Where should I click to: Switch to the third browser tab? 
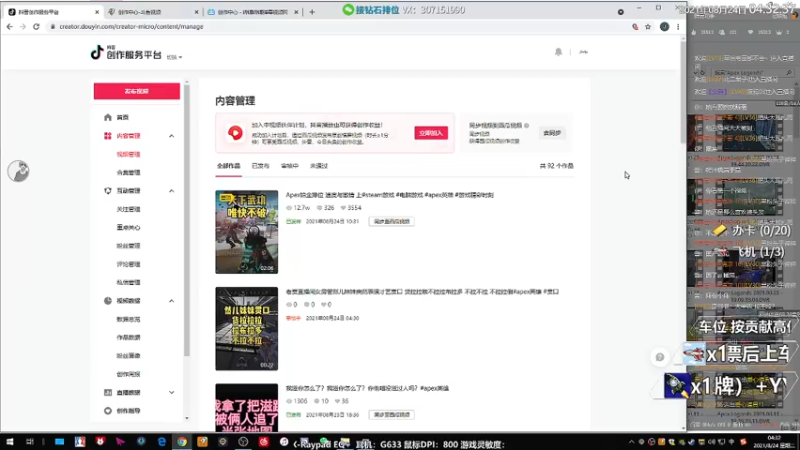[x=253, y=12]
